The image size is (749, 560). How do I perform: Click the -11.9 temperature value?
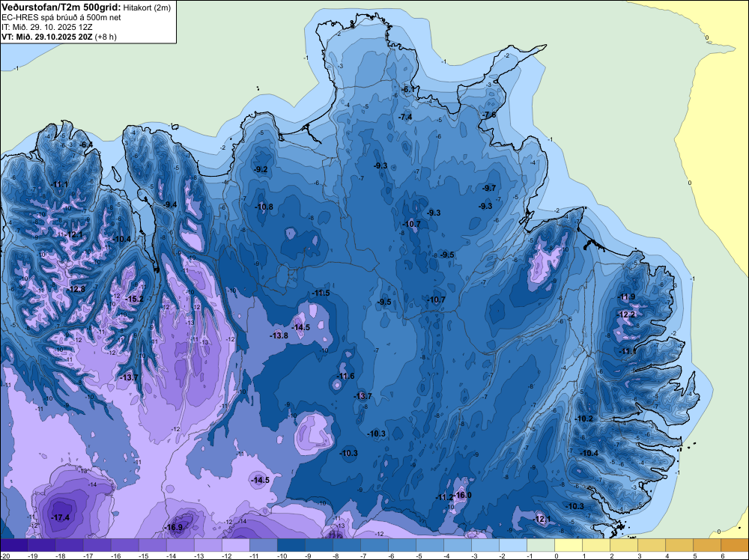627,297
